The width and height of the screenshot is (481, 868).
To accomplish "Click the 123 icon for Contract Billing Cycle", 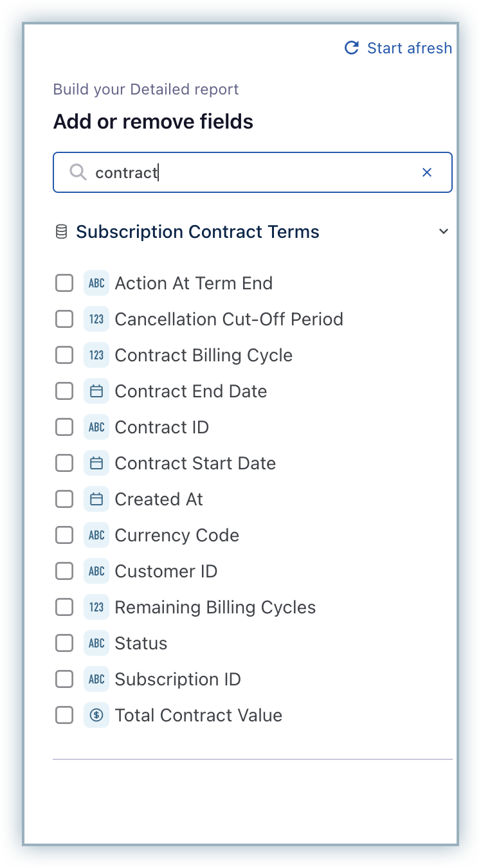I will click(x=96, y=355).
